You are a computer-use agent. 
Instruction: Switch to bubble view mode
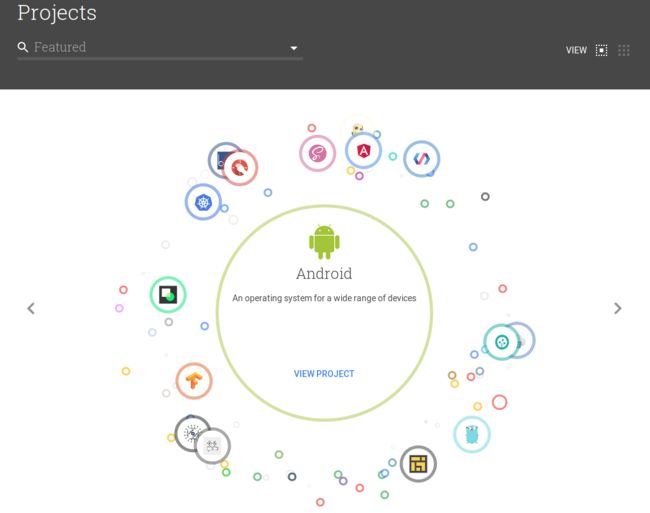[601, 50]
